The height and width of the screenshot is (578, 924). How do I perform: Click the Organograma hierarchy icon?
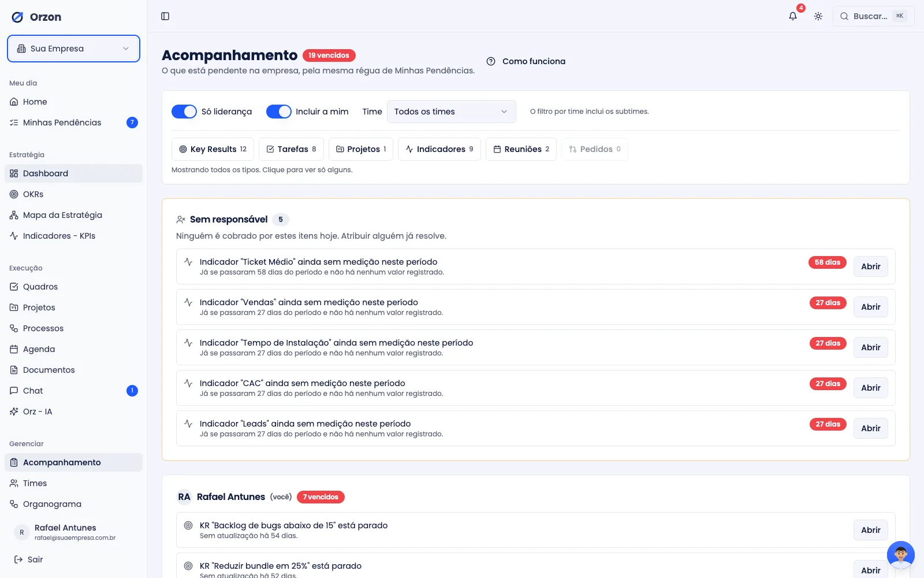point(14,504)
